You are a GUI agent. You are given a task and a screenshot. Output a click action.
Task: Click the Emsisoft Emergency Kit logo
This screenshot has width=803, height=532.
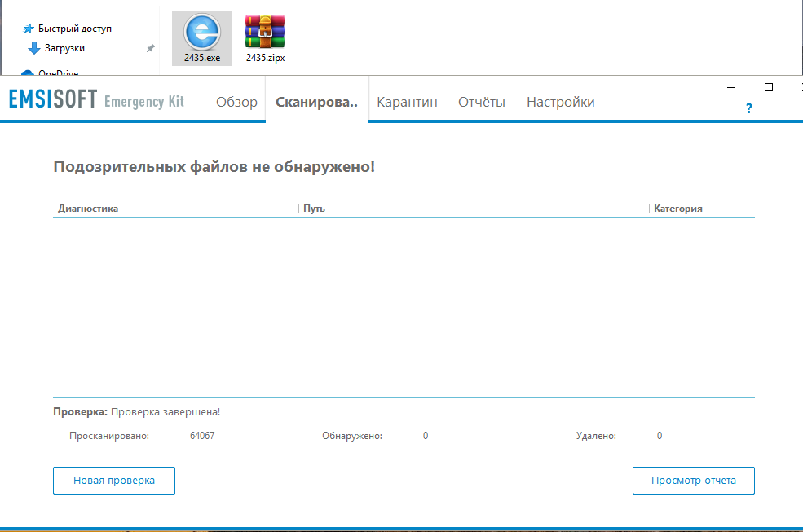click(96, 99)
